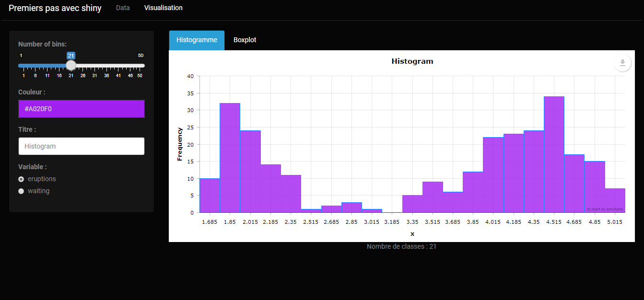Click the 'Premiers pas avec shiny' title
Viewport: 644px width, 300px height.
click(55, 8)
